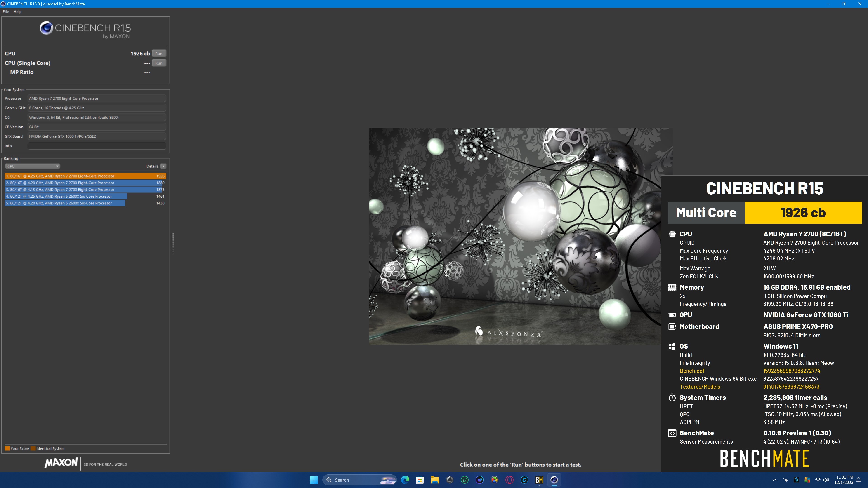Screen dimensions: 868x488
Task: Click the BenchMate Memory icon
Action: pyautogui.click(x=672, y=287)
